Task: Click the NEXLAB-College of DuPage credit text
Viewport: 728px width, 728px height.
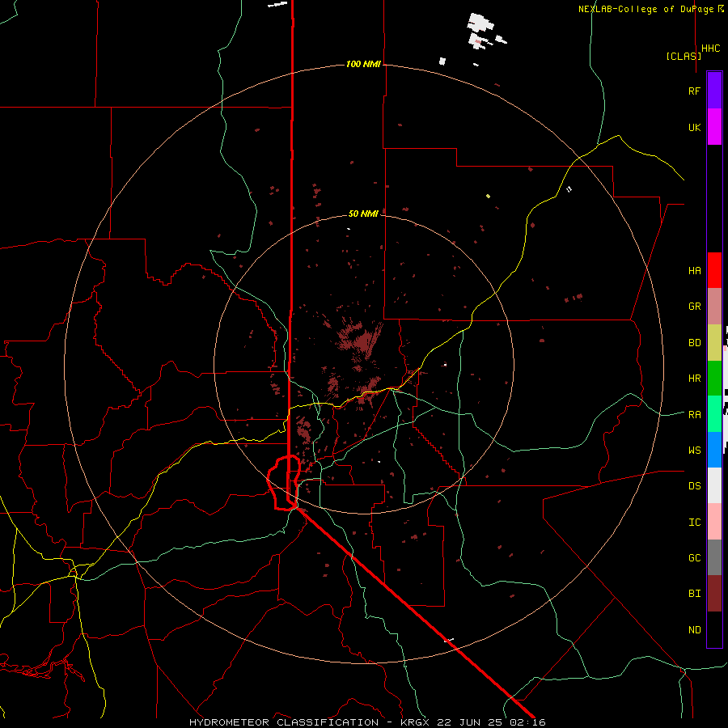Action: point(645,9)
